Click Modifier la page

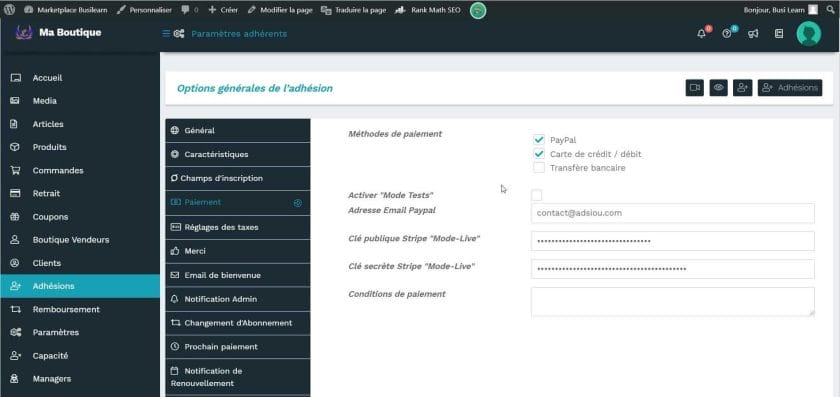click(280, 10)
